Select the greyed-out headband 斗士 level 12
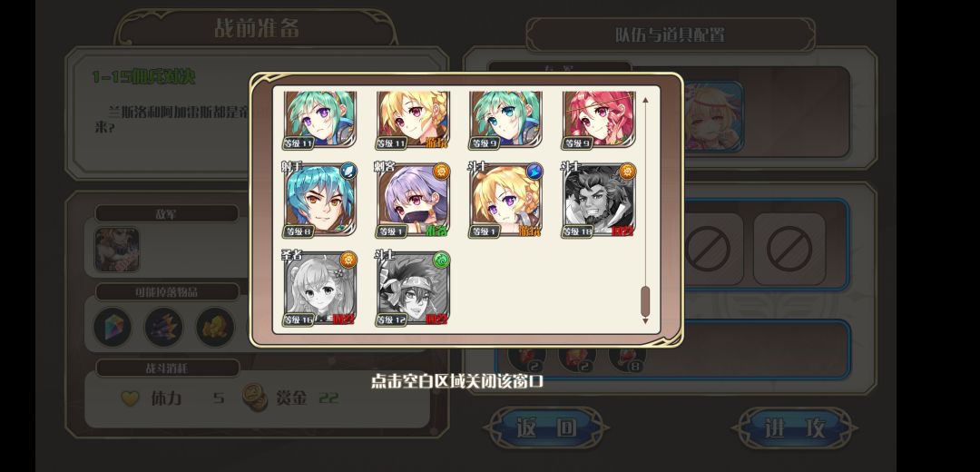Viewport: 980px width, 472px height. point(413,289)
